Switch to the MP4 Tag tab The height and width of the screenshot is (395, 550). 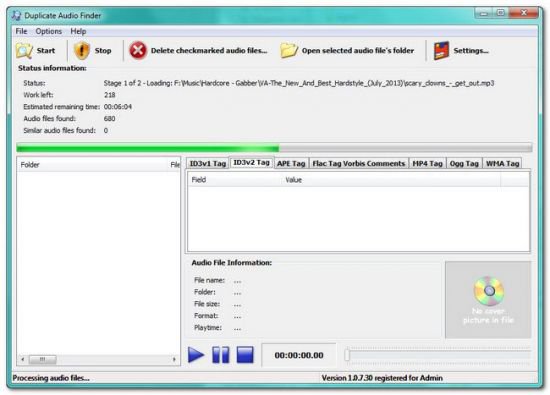427,163
